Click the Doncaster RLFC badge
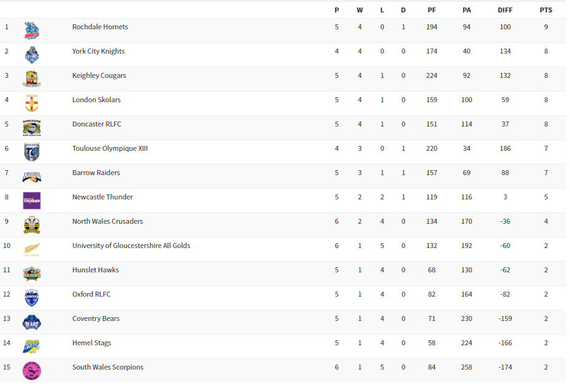The height and width of the screenshot is (392, 570). [x=32, y=128]
